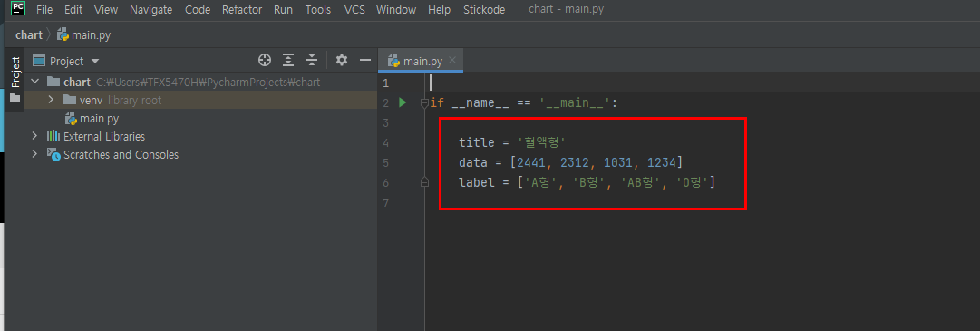980x331 pixels.
Task: Click the Python file icon beside main.py tree item
Action: [71, 118]
